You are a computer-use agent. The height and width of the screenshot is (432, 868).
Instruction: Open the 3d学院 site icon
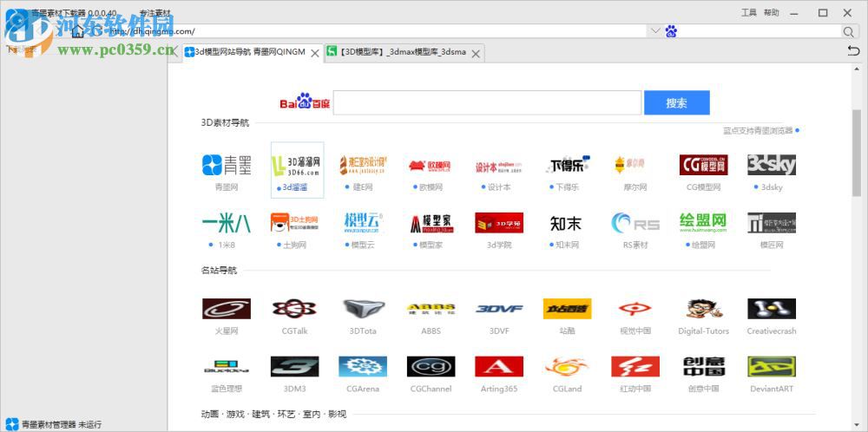[x=499, y=222]
